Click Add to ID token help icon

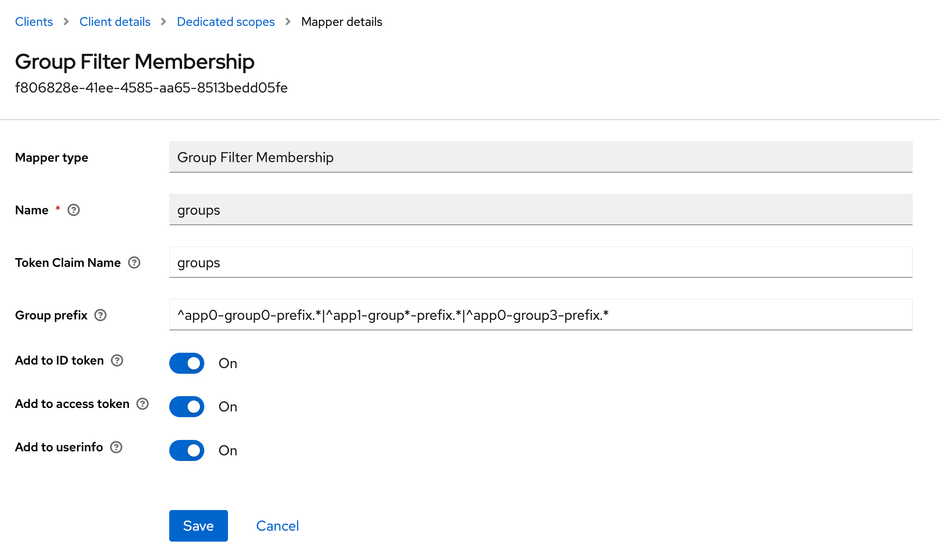(x=117, y=361)
